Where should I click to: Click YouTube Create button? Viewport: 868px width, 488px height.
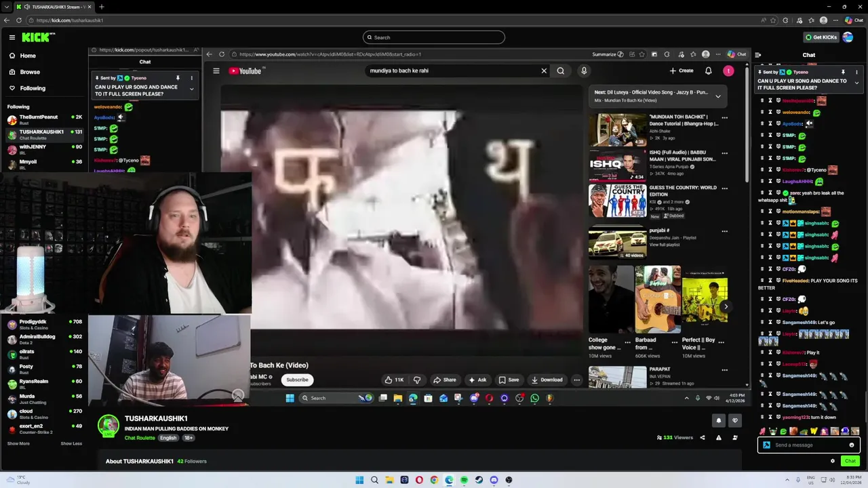(x=682, y=70)
